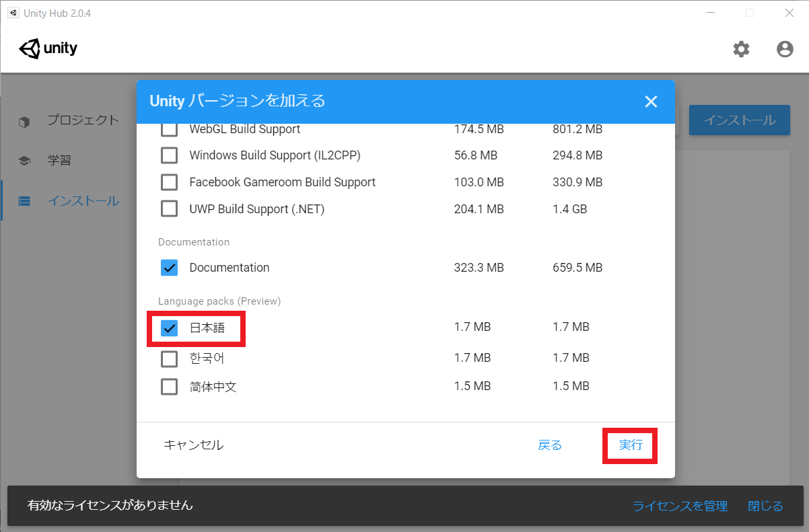The image size is (809, 532).
Task: Uncheck the Documentation checkbox
Action: [x=169, y=268]
